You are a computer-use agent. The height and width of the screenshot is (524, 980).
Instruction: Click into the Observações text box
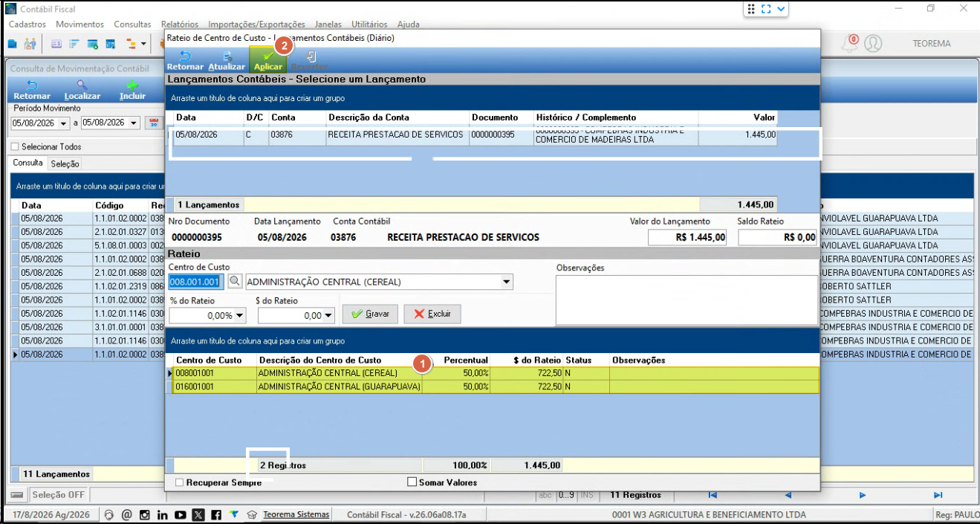(x=687, y=300)
